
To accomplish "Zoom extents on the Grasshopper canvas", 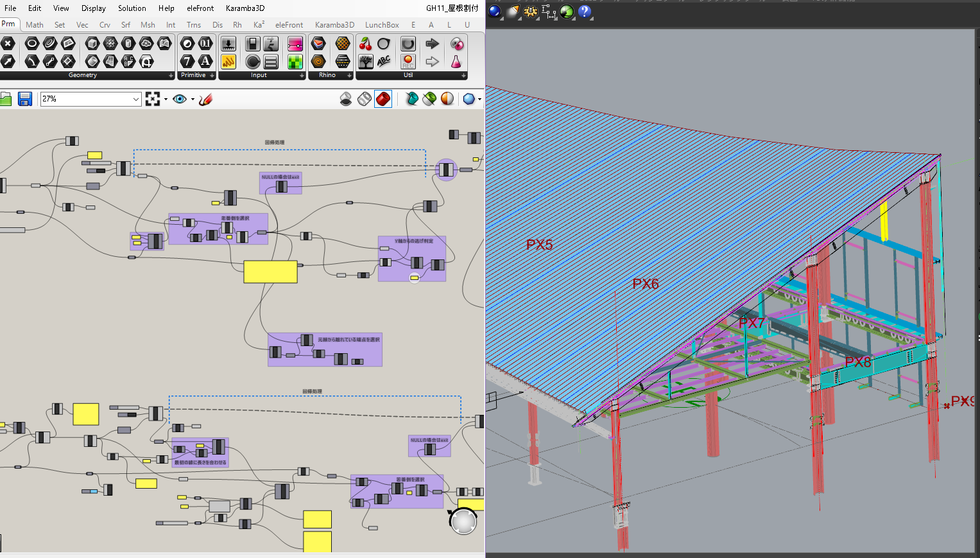I will click(153, 99).
